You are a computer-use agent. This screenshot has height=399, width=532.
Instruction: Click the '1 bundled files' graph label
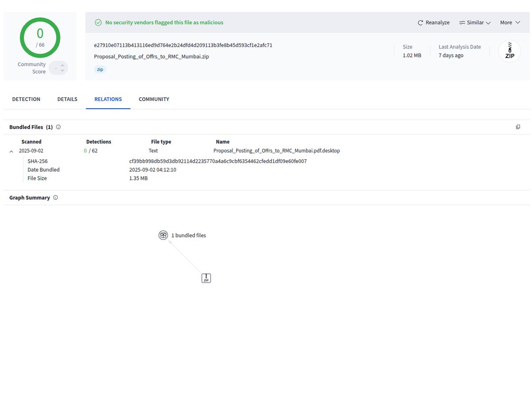(189, 236)
